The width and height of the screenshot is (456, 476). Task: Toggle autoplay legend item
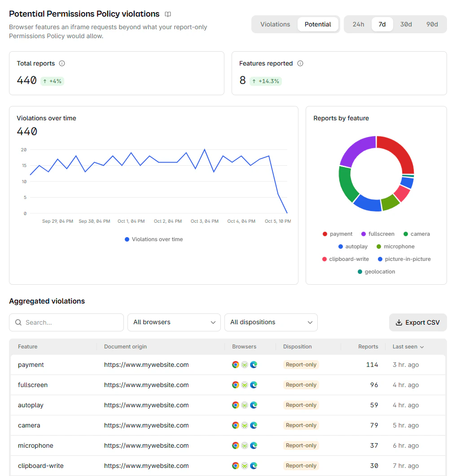353,247
